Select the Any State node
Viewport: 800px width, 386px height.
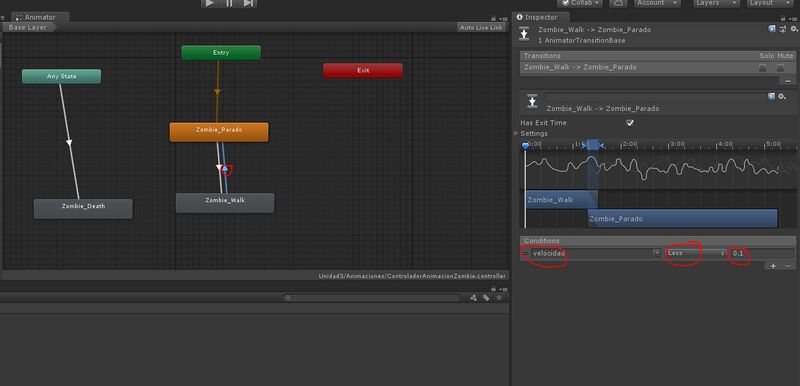coord(61,76)
